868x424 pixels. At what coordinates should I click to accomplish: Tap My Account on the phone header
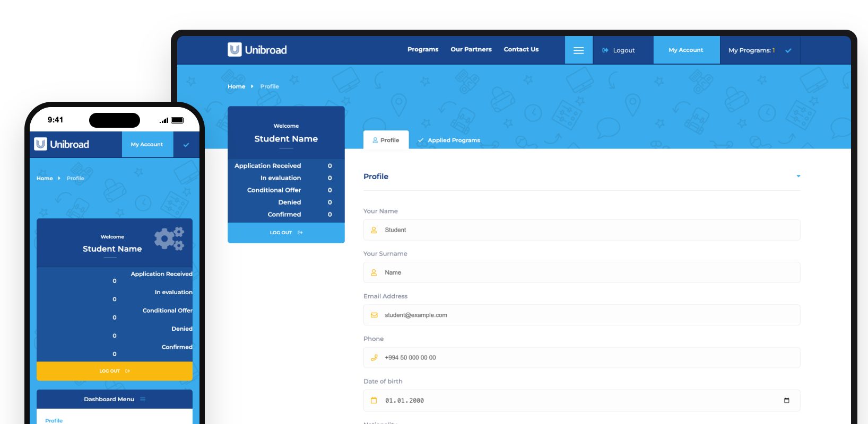(x=147, y=144)
